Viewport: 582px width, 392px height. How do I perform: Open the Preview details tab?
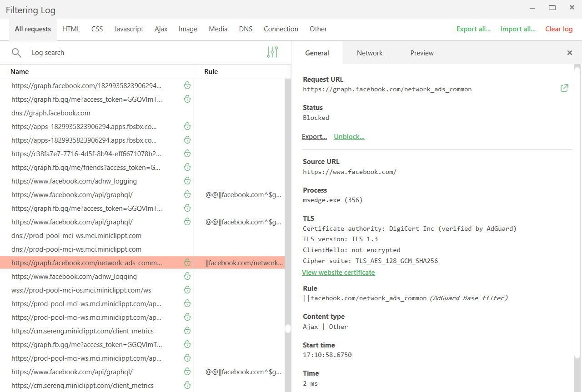coord(422,53)
